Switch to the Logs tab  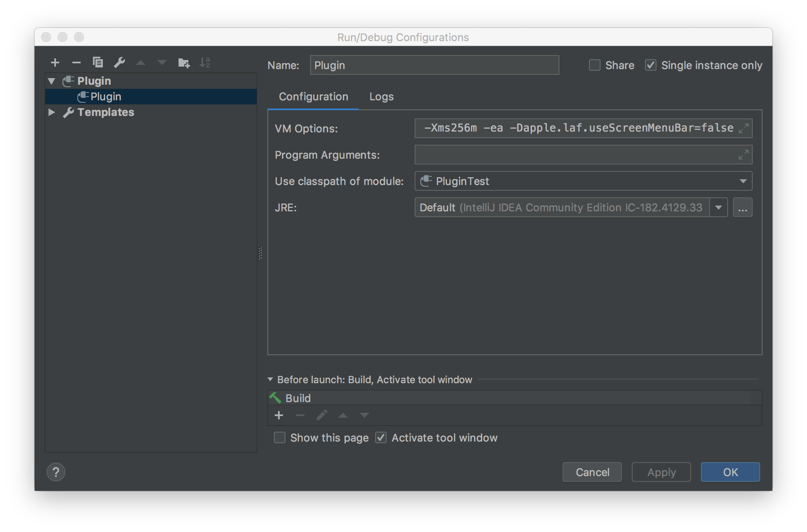click(x=381, y=97)
